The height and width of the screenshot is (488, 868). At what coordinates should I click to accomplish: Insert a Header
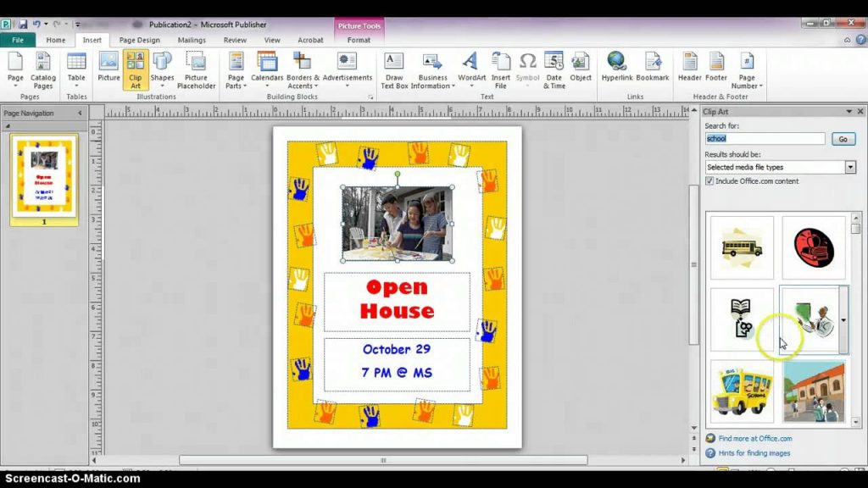coord(689,69)
